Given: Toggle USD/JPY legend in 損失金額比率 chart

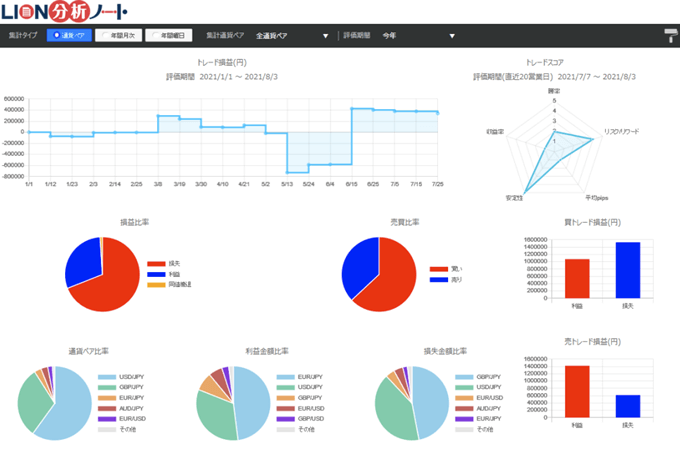Looking at the screenshot, I should click(x=478, y=387).
